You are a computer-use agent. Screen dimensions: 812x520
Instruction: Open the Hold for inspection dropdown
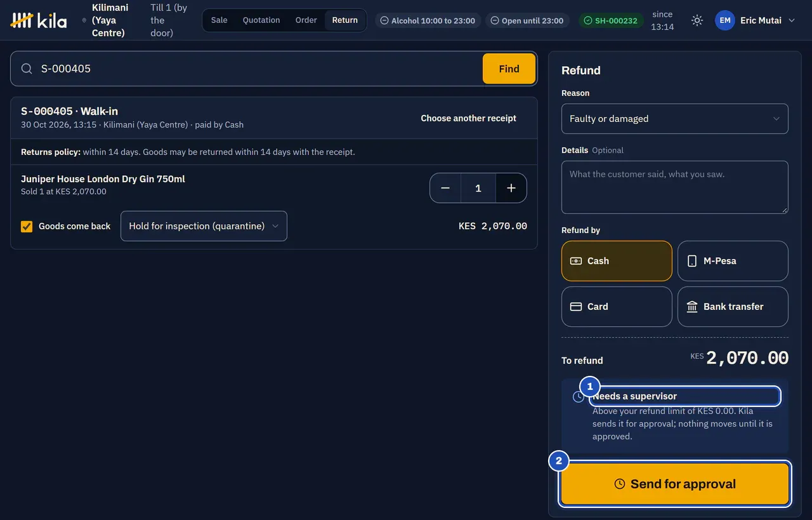pos(204,226)
